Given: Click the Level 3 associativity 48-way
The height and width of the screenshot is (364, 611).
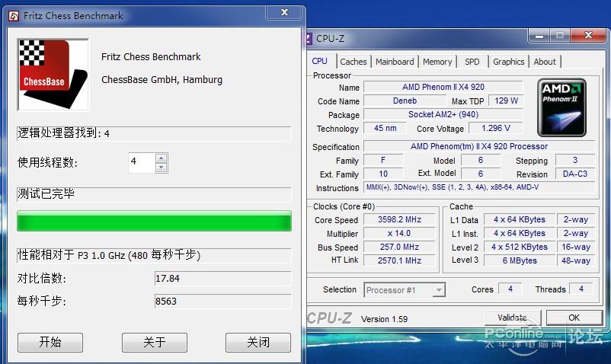Looking at the screenshot, I should click(576, 260).
